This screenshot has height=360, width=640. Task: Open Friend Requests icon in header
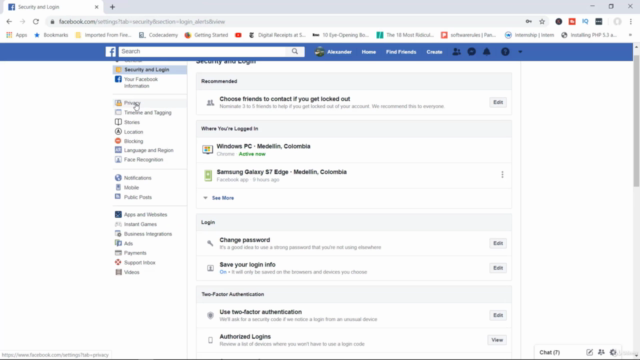[456, 52]
